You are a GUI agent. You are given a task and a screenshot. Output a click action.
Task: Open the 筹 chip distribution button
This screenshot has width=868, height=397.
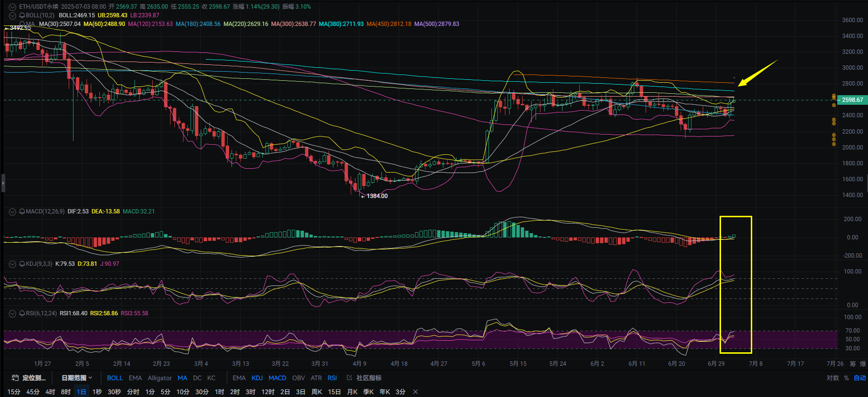coord(853,364)
